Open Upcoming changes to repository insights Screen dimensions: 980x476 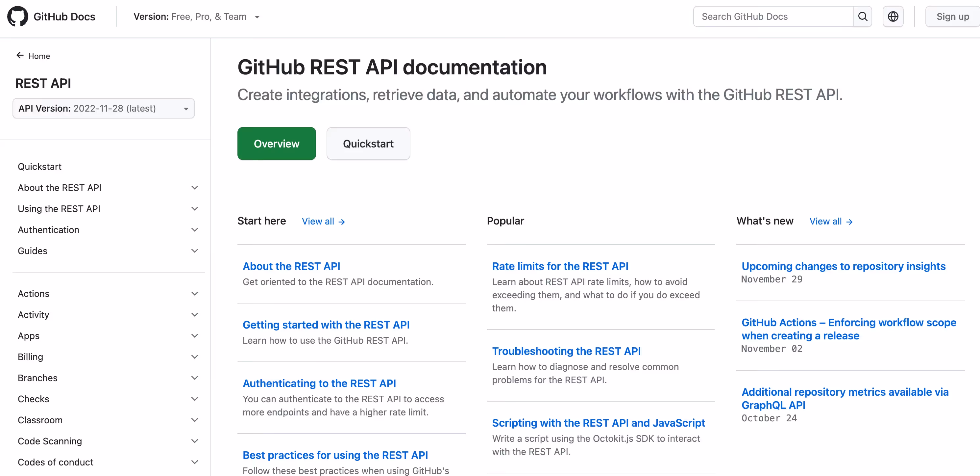pyautogui.click(x=844, y=266)
